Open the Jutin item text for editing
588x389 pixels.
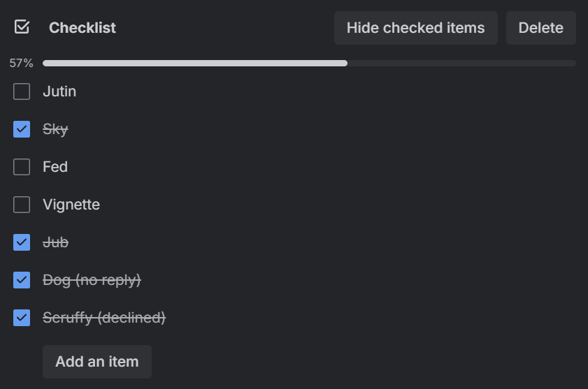(x=59, y=91)
